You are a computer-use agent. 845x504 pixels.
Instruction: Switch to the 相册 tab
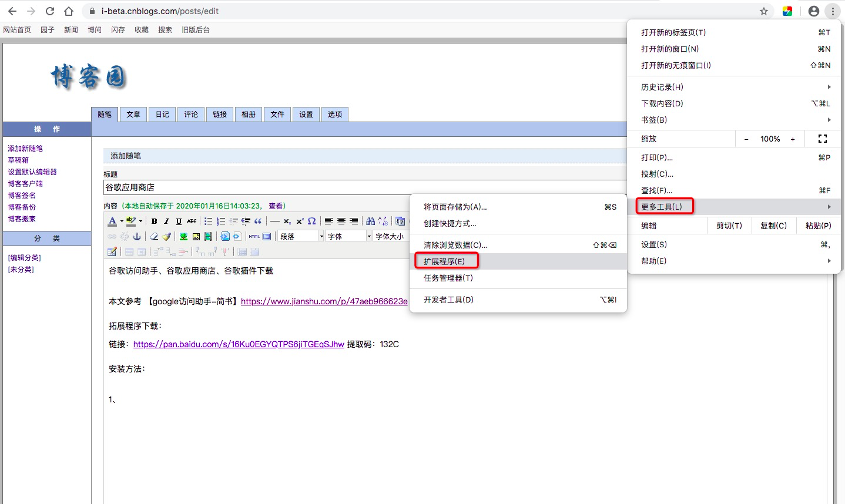(x=249, y=115)
